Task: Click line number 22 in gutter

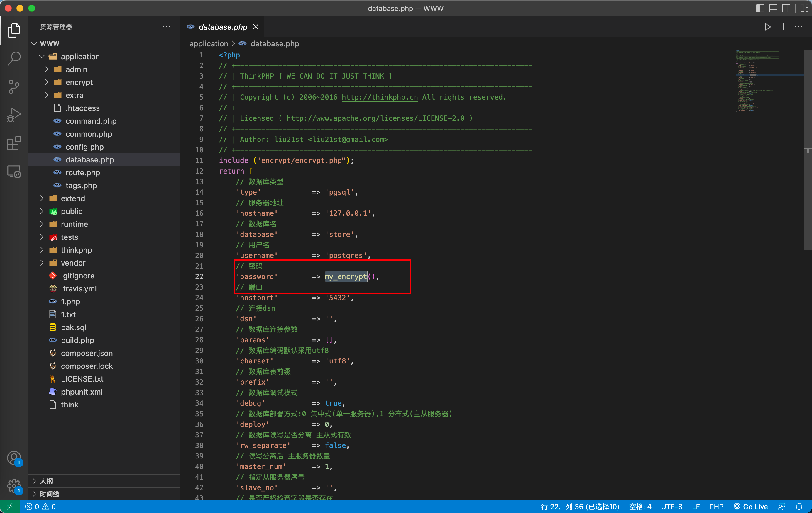Action: pos(199,276)
